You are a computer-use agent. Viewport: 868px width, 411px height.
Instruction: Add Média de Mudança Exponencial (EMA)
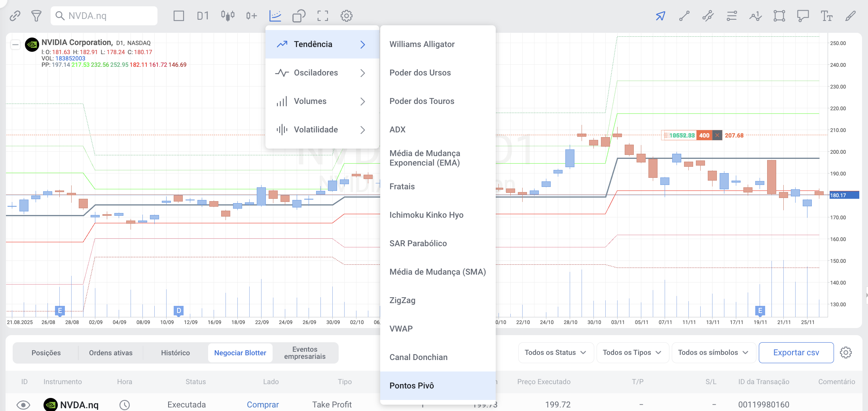438,158
